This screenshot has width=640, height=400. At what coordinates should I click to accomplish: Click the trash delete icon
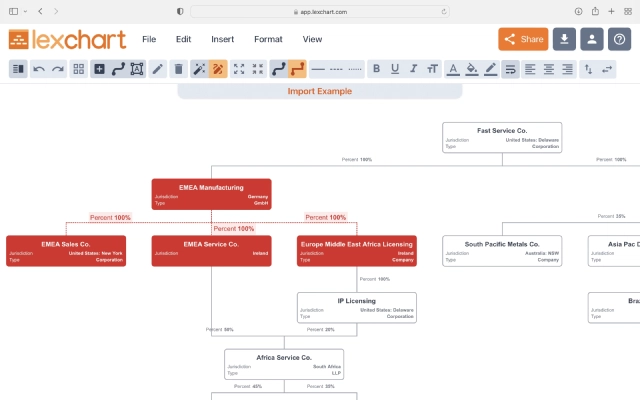tap(178, 69)
